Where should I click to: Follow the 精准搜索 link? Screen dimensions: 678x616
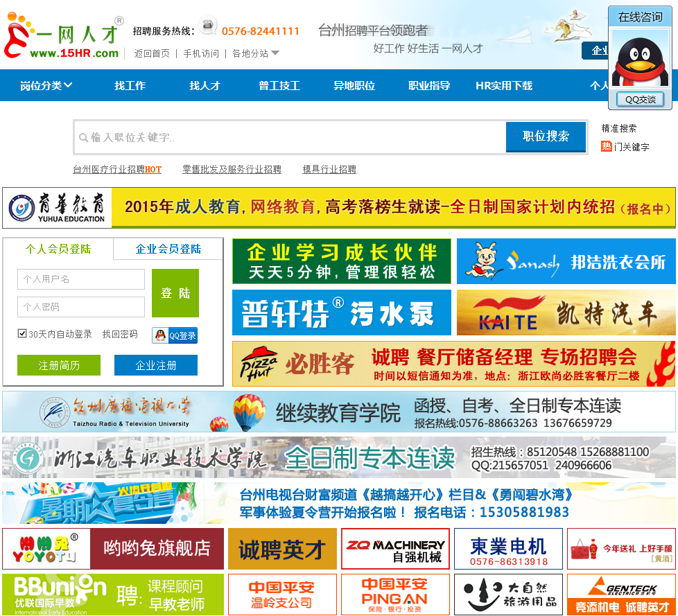pos(619,128)
